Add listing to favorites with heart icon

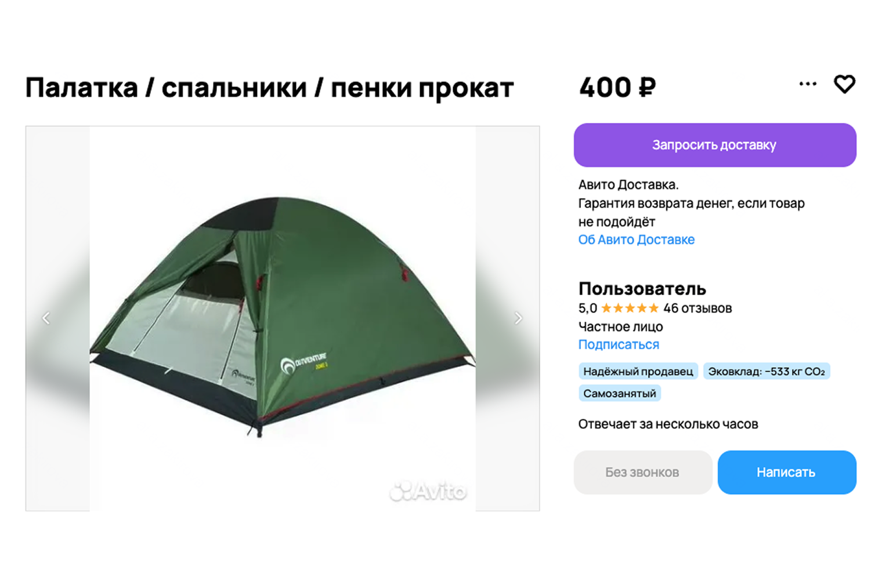tap(844, 84)
